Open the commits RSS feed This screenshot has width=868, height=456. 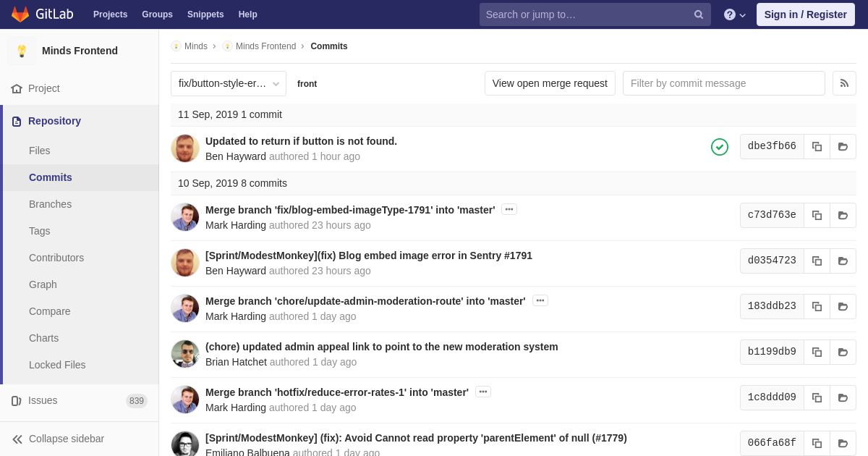click(844, 83)
